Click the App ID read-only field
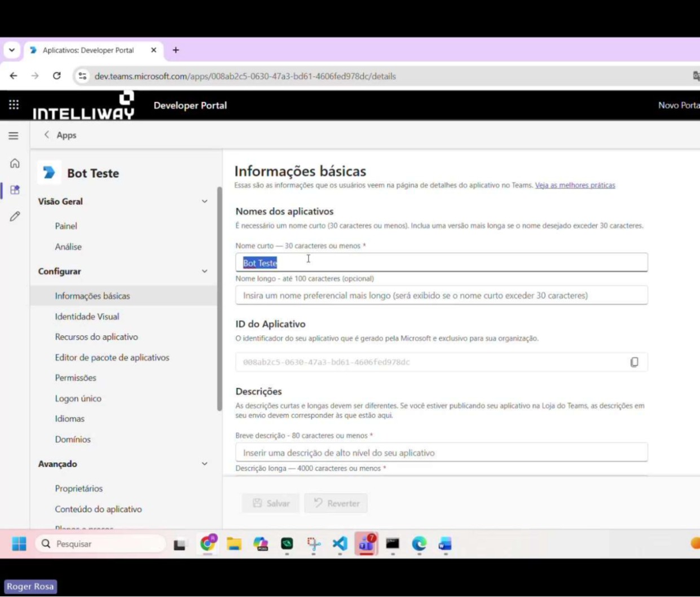 click(442, 362)
